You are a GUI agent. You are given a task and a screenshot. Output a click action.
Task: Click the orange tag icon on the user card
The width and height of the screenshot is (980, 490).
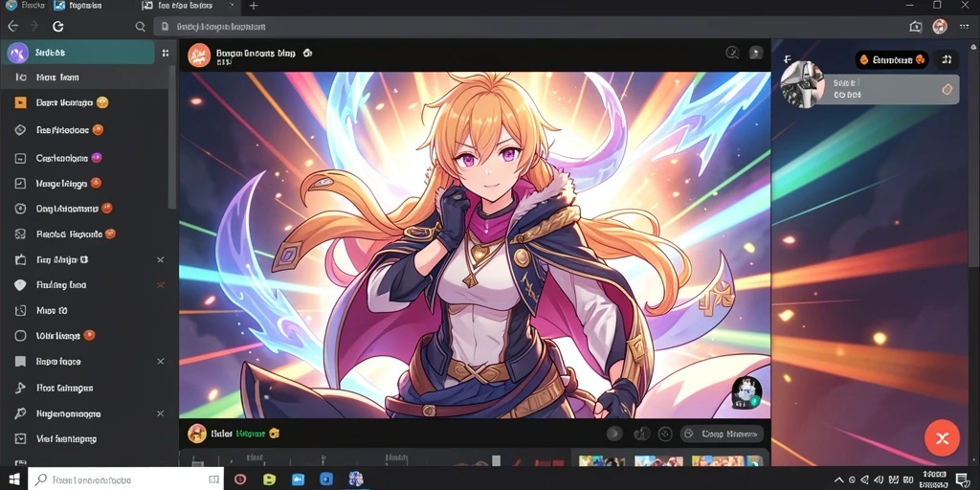click(x=947, y=90)
